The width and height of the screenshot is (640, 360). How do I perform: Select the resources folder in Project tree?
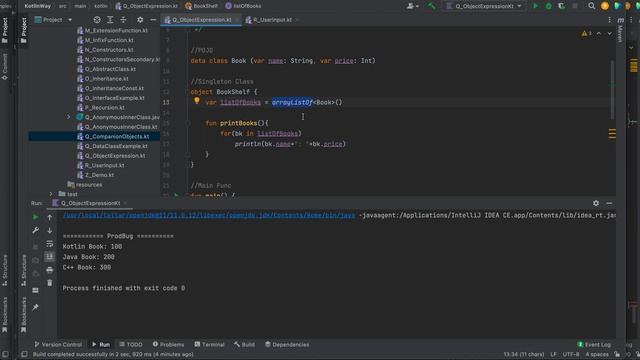89,184
